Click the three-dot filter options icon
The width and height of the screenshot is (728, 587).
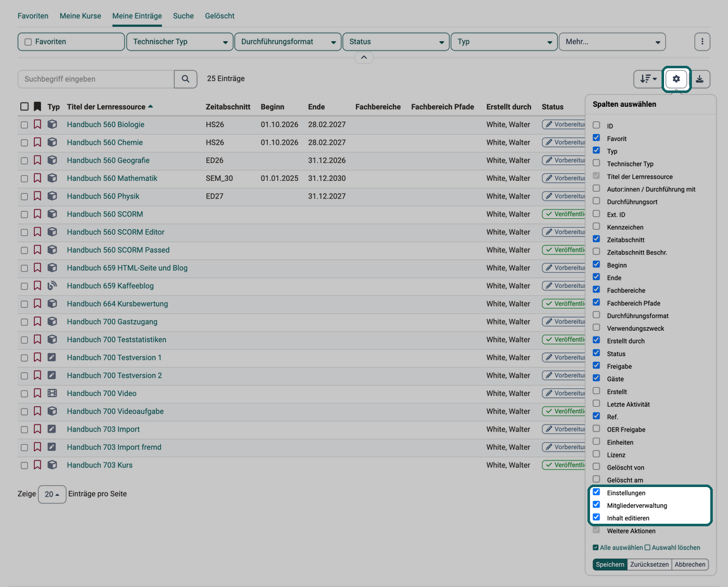tap(702, 42)
